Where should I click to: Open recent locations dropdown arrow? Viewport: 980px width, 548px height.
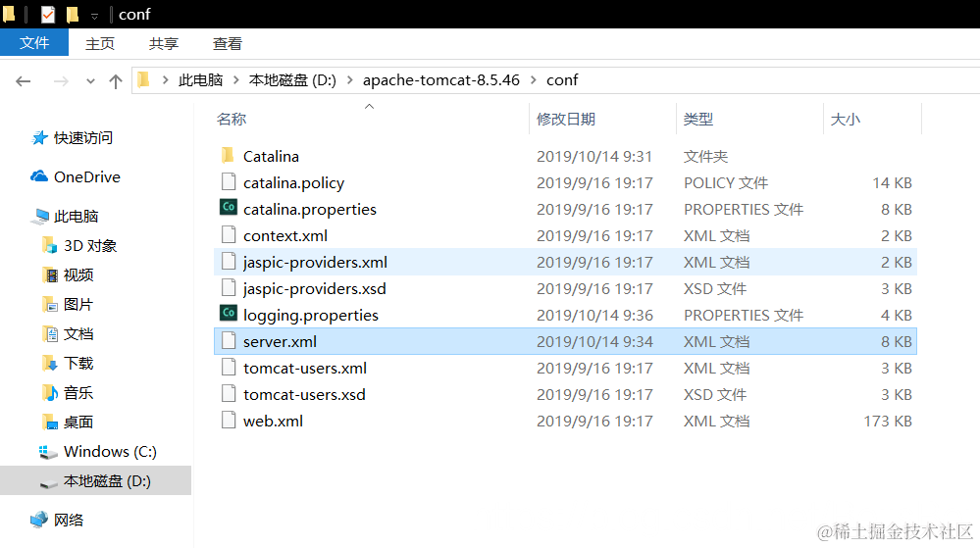tap(90, 81)
